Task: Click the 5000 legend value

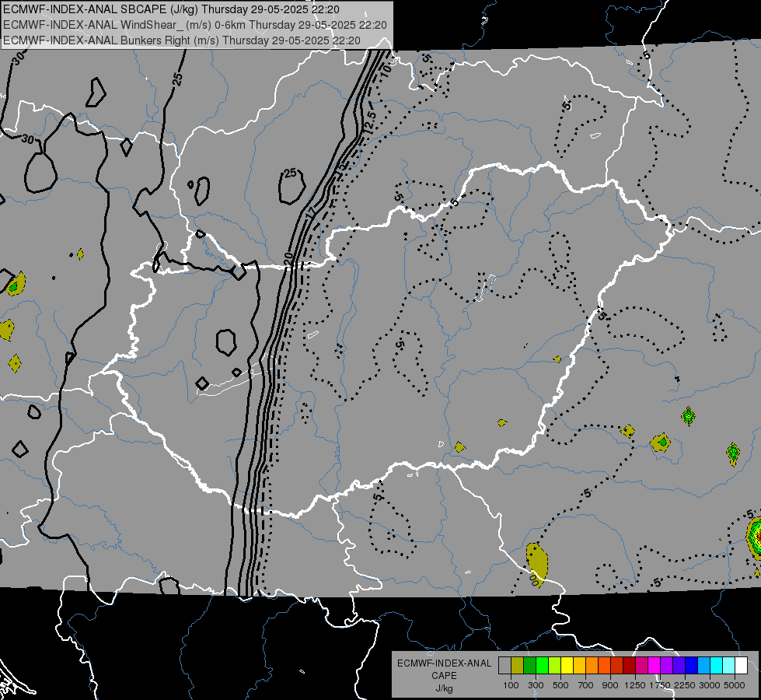Action: click(735, 685)
